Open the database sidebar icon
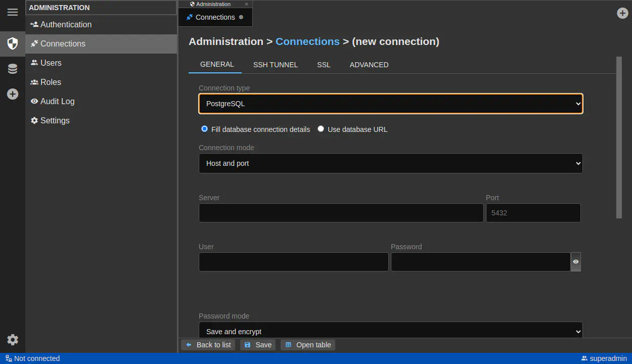The height and width of the screenshot is (364, 632). click(x=13, y=69)
